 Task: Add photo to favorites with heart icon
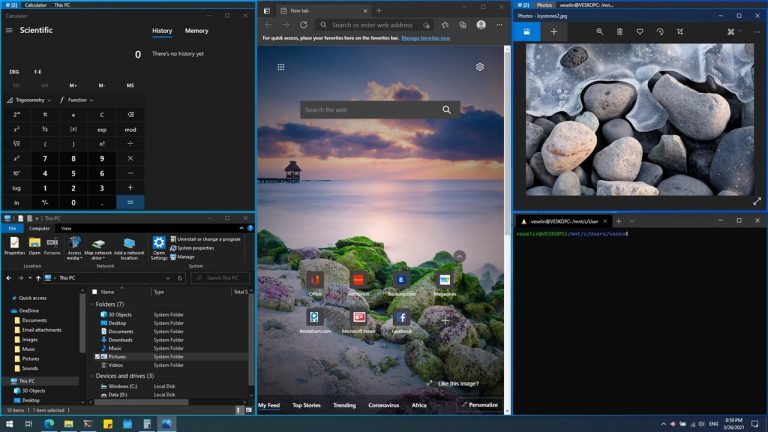click(x=640, y=31)
